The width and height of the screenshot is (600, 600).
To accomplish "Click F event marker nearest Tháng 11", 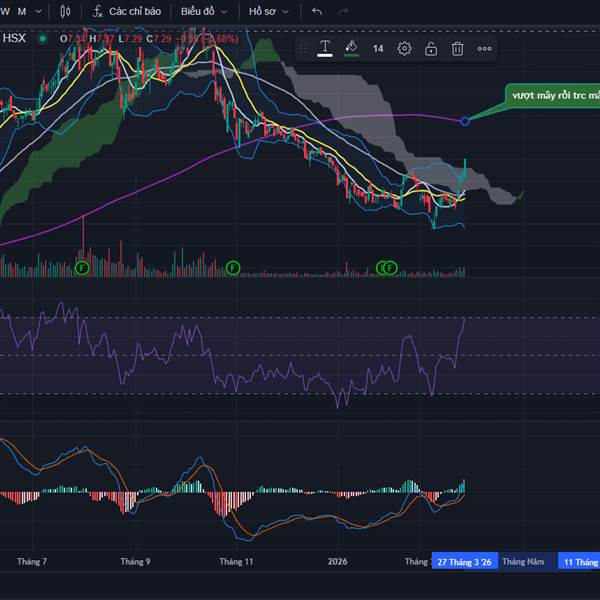I will click(x=233, y=268).
